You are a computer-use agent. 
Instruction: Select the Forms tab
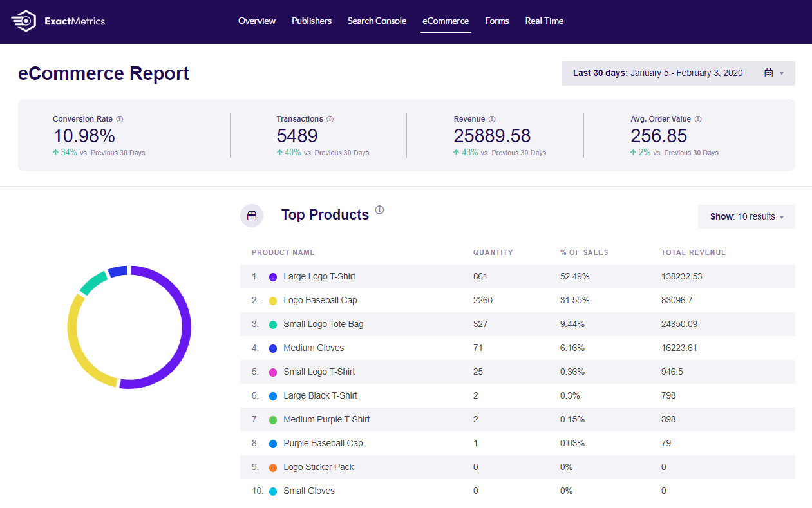click(x=496, y=21)
